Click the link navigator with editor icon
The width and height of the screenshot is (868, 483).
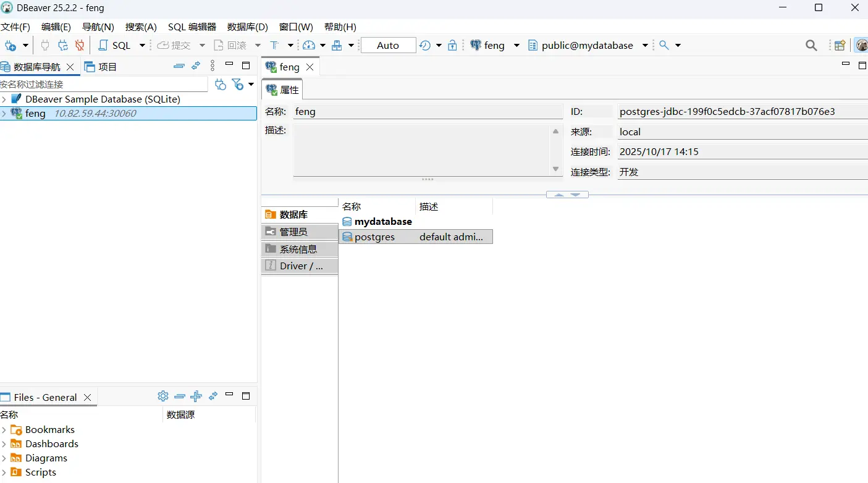click(196, 65)
